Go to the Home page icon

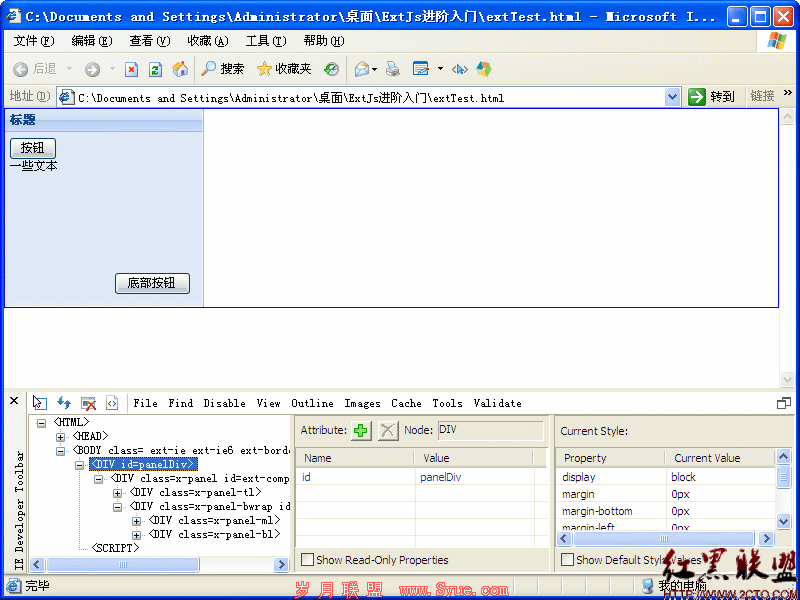point(180,69)
